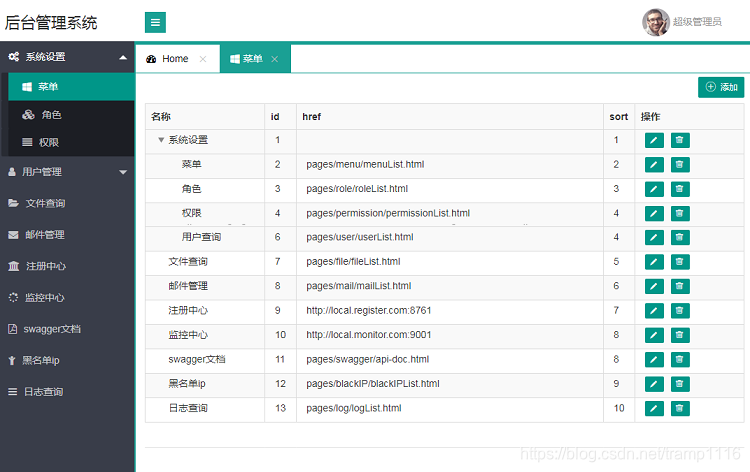Viewport: 750px width, 472px height.
Task: Edit the blackIPList.html row
Action: [x=654, y=384]
